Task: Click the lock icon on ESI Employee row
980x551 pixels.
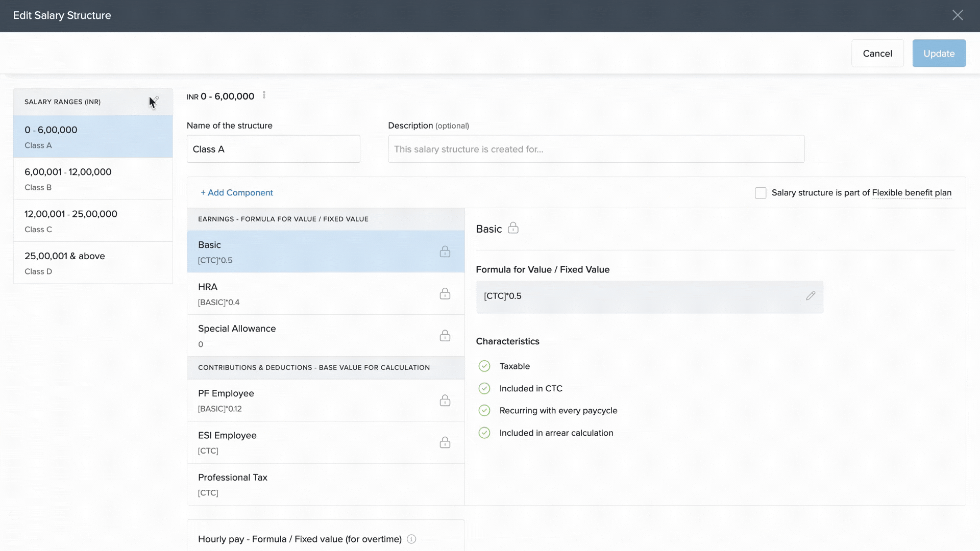Action: (445, 442)
